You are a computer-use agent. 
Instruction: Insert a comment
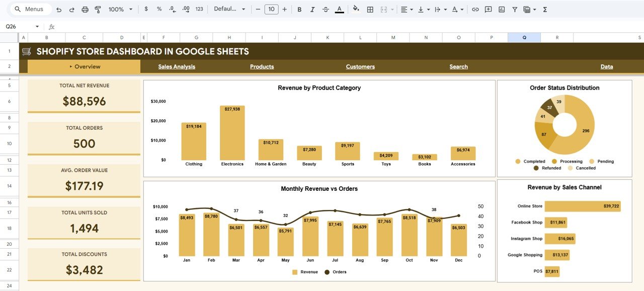pos(488,9)
